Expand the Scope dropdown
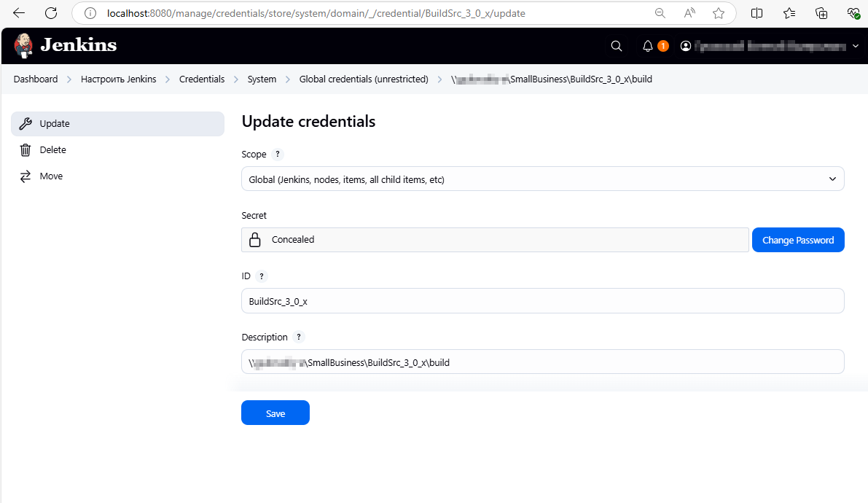 (542, 179)
